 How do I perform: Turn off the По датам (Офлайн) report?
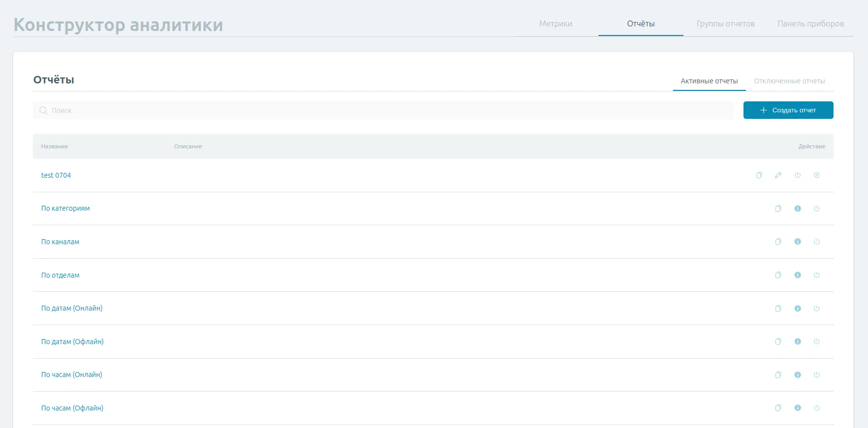(816, 342)
